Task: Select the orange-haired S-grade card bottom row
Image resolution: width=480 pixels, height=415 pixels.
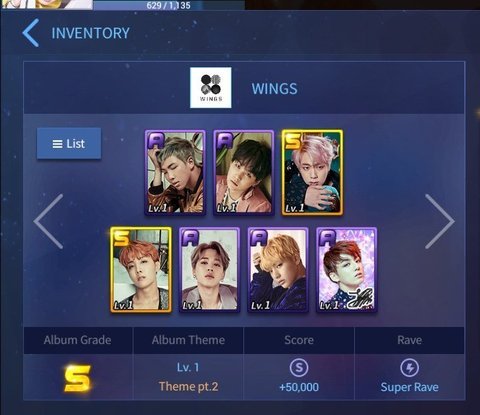Action: pos(141,270)
